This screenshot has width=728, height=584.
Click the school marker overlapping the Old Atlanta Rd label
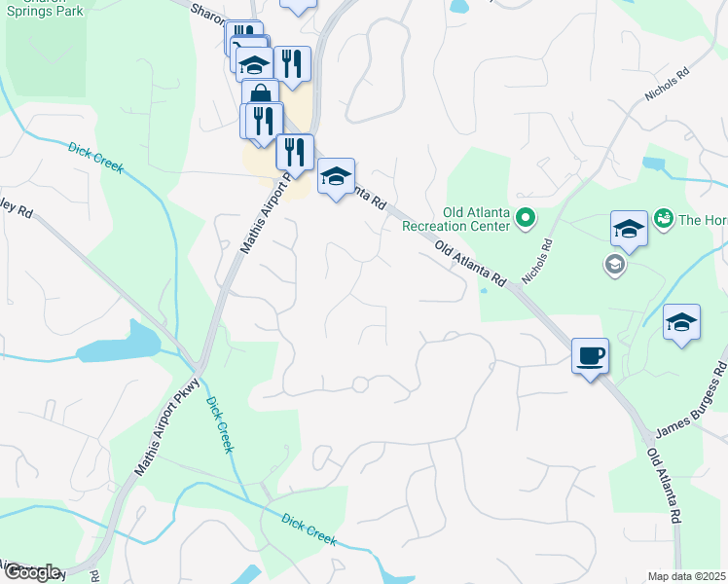coord(336,176)
